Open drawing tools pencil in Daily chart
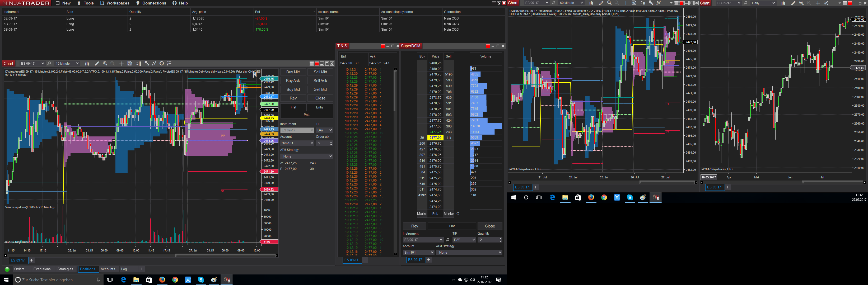The height and width of the screenshot is (285, 868). tap(793, 3)
